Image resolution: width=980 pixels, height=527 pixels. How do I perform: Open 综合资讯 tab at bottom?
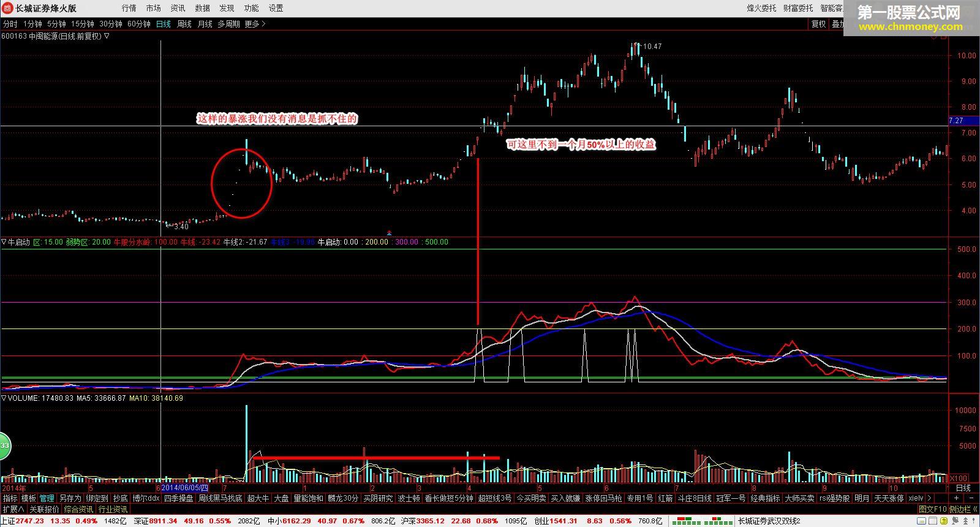[78, 509]
